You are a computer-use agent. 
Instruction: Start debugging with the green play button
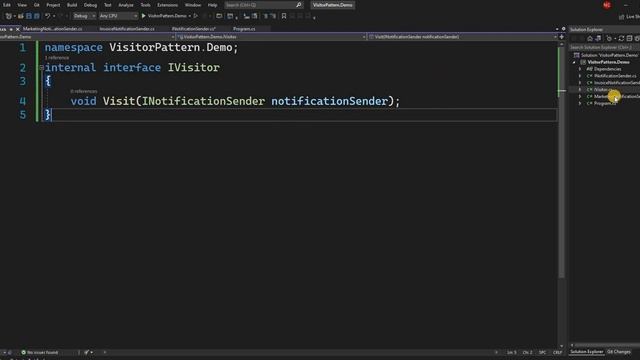click(144, 16)
